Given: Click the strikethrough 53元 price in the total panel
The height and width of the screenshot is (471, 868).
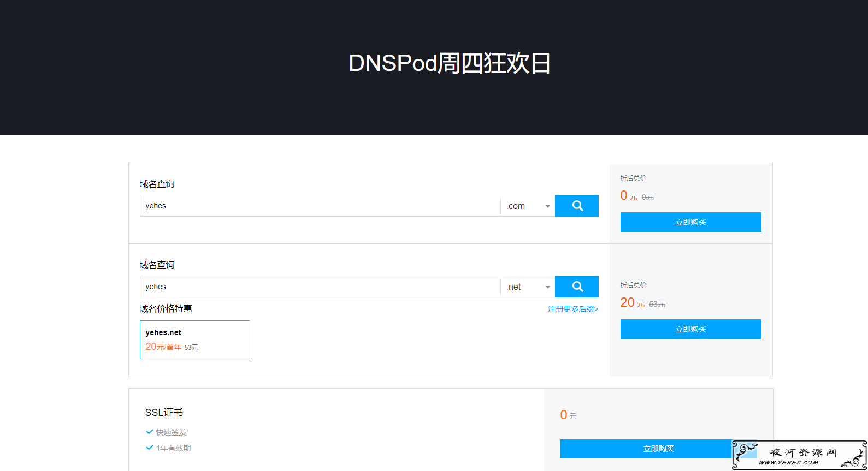Looking at the screenshot, I should (x=657, y=304).
